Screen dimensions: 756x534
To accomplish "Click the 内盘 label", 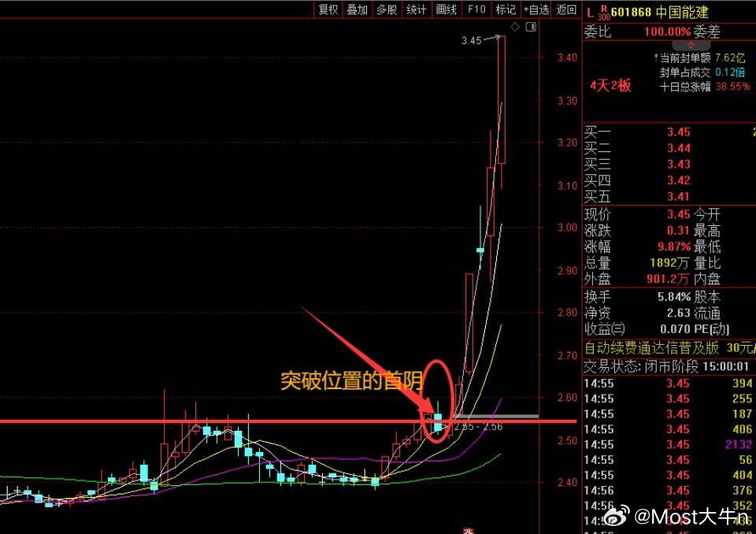I will point(707,279).
